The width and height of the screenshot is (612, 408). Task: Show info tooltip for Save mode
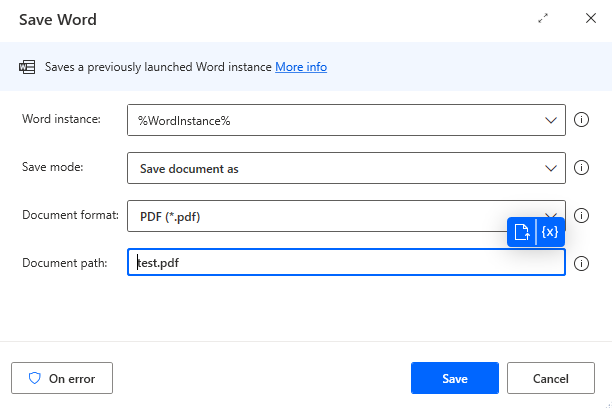[582, 168]
